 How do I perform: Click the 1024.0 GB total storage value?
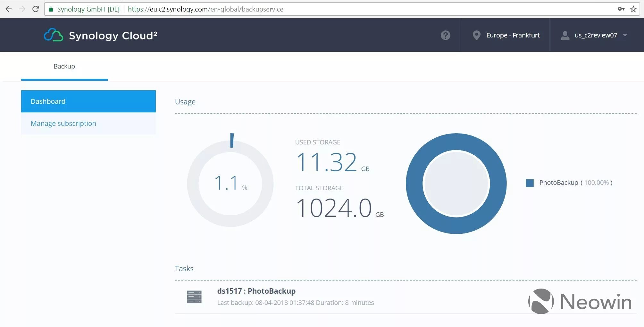click(339, 208)
